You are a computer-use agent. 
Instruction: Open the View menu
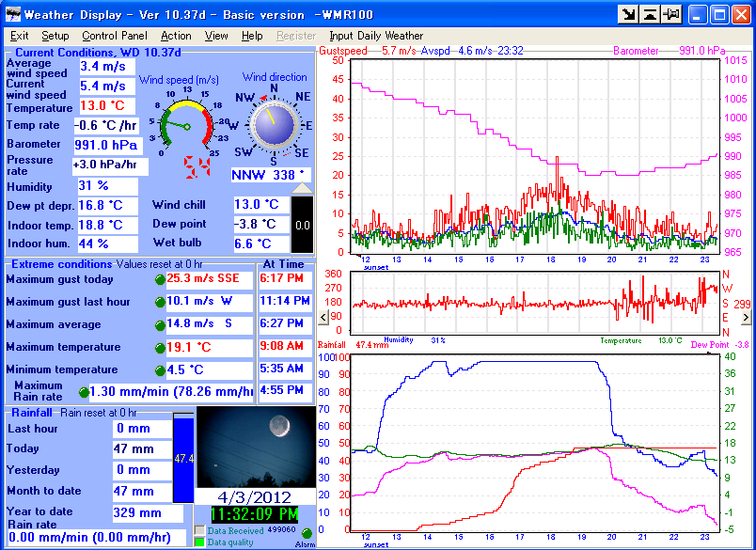(216, 36)
